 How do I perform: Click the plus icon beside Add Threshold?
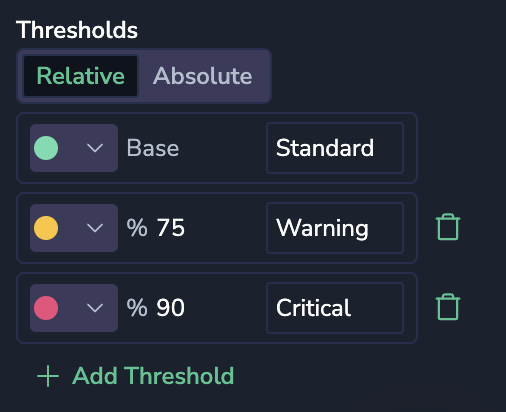(x=48, y=376)
